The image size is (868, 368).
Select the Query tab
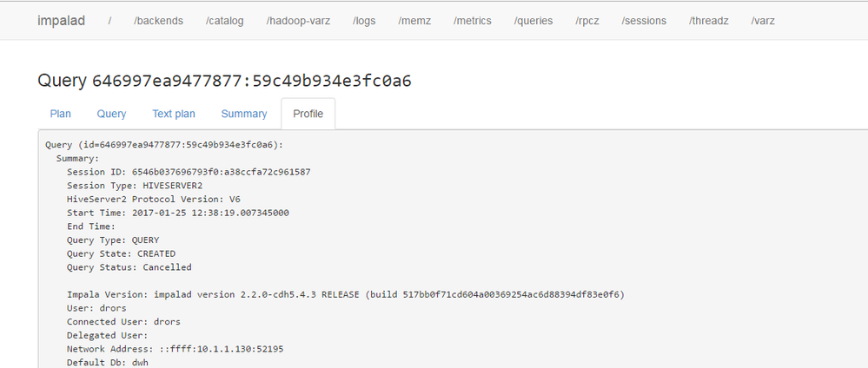coord(111,114)
